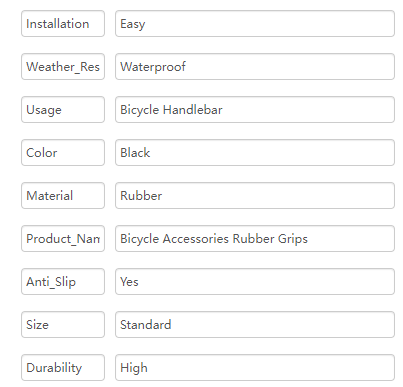Screen dimensions: 403x387
Task: Select the Color attribute name field
Action: pyautogui.click(x=63, y=153)
